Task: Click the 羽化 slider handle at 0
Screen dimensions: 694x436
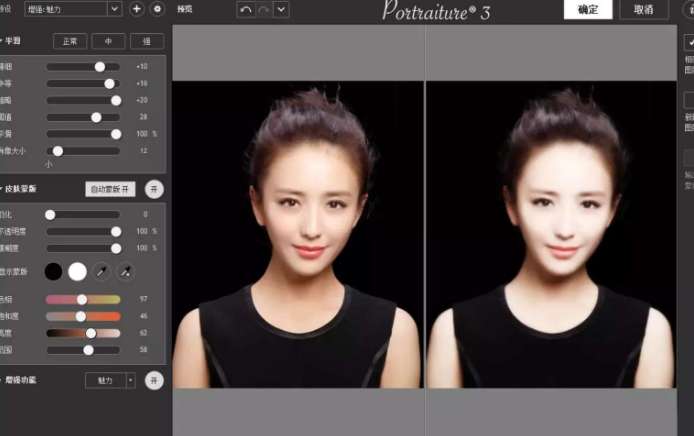Action: click(x=50, y=215)
